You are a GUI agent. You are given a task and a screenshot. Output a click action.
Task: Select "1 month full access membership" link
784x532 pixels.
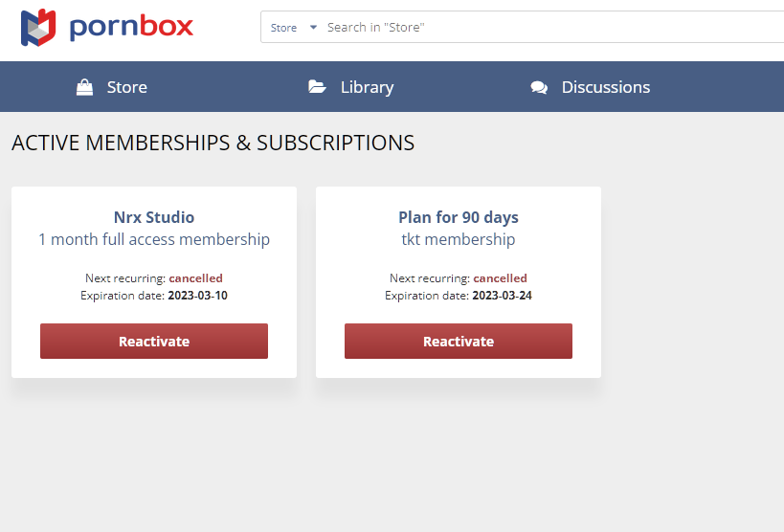pyautogui.click(x=154, y=239)
